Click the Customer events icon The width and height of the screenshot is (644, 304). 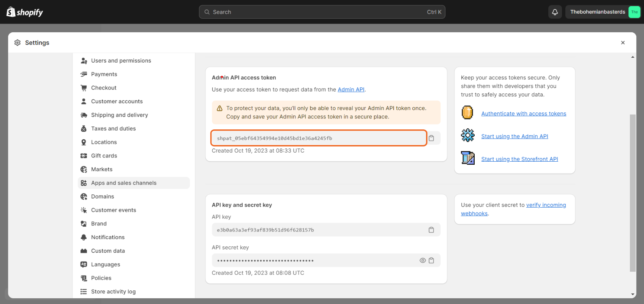(x=84, y=210)
